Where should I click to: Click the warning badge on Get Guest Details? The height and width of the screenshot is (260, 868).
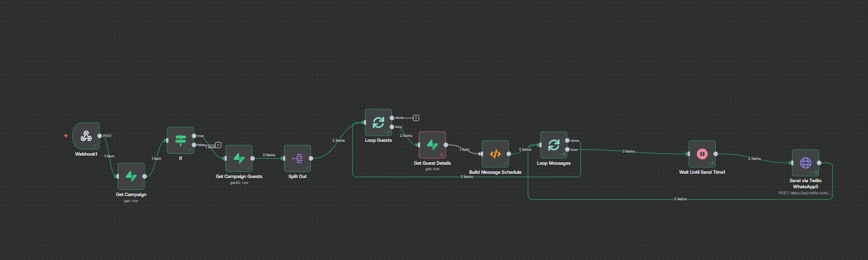[442, 154]
